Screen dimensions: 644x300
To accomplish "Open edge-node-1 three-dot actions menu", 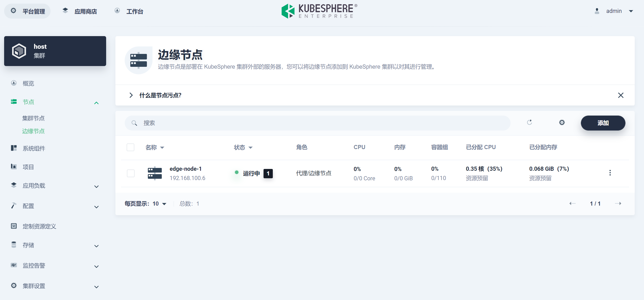I will coord(610,173).
